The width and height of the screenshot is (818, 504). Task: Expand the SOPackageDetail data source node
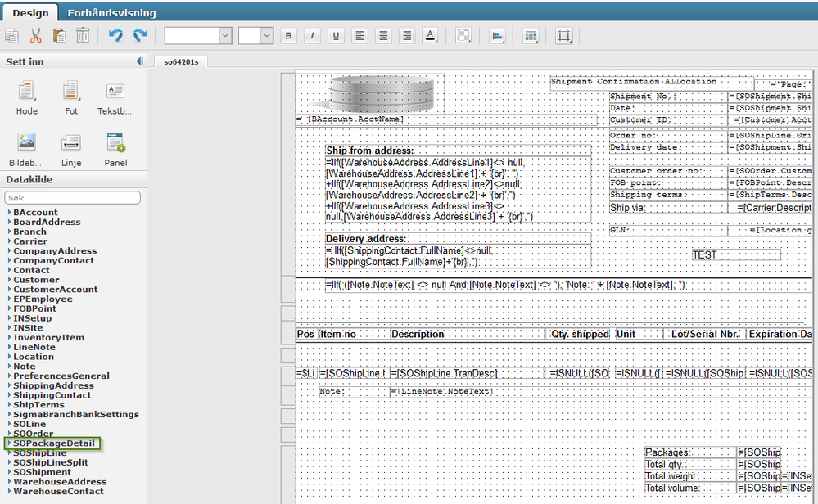coord(9,443)
